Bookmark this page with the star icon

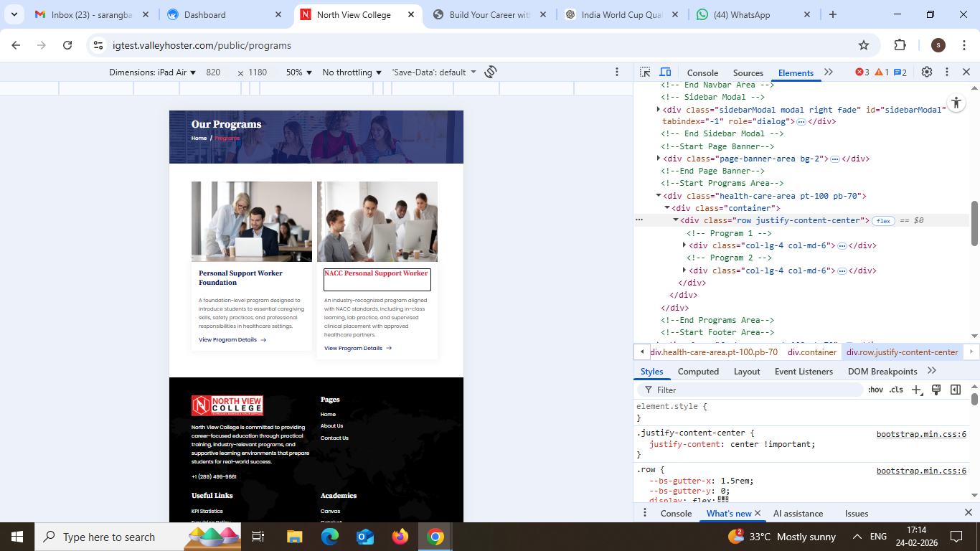[x=864, y=45]
